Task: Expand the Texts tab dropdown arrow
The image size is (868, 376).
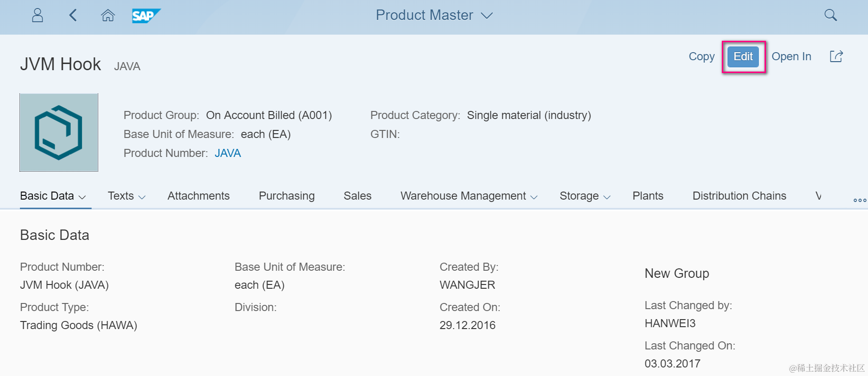Action: (141, 197)
